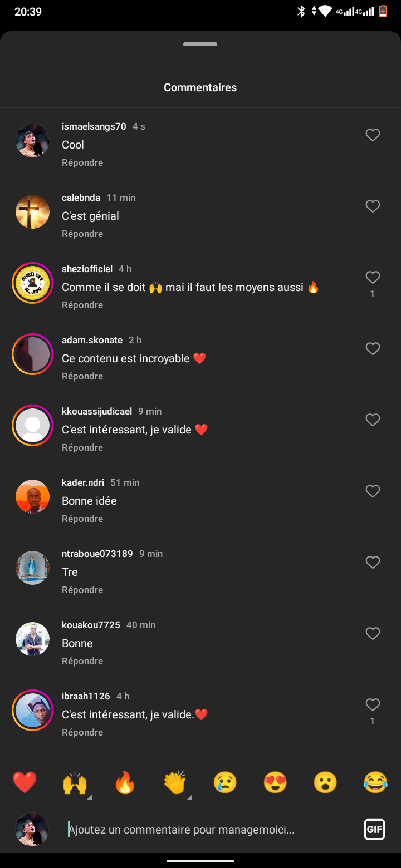Open ibraah1126's profile picture story
Screen dimensions: 401x868
point(32,710)
